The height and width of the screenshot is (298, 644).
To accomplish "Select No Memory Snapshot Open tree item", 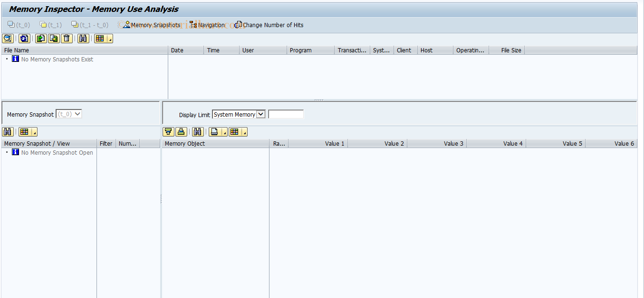I will pyautogui.click(x=57, y=153).
